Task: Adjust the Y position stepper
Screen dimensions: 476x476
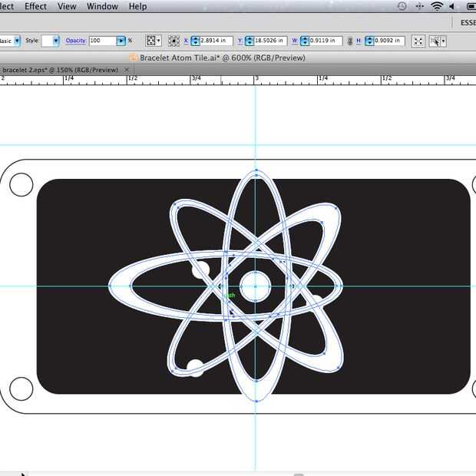Action: click(250, 41)
